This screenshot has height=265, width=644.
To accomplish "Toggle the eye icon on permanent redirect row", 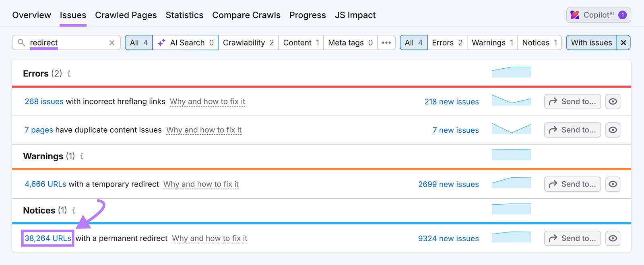I will tap(613, 238).
